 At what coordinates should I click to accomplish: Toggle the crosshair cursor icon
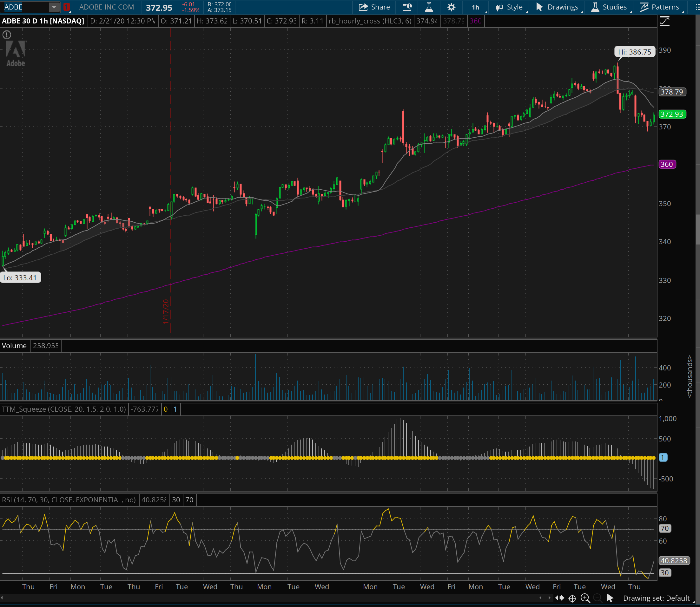tap(572, 598)
